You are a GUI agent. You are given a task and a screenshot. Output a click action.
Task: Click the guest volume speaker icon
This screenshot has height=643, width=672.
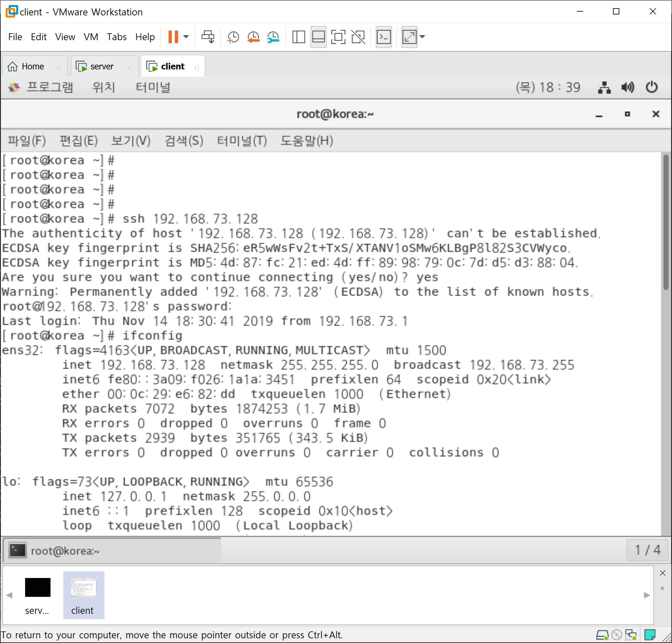[627, 87]
